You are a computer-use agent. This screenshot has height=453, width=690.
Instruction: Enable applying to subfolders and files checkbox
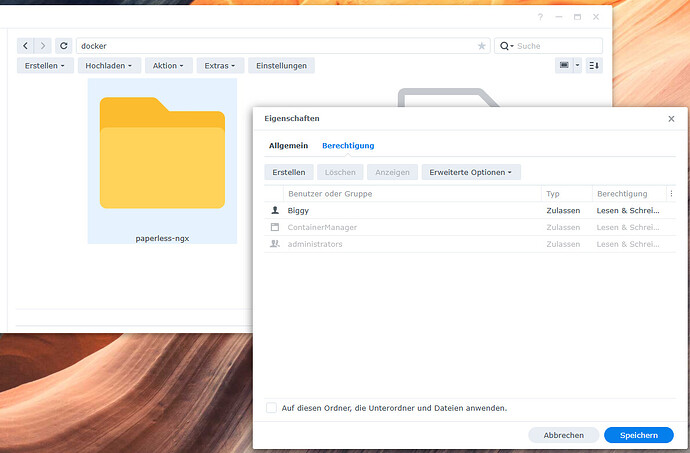click(x=272, y=408)
